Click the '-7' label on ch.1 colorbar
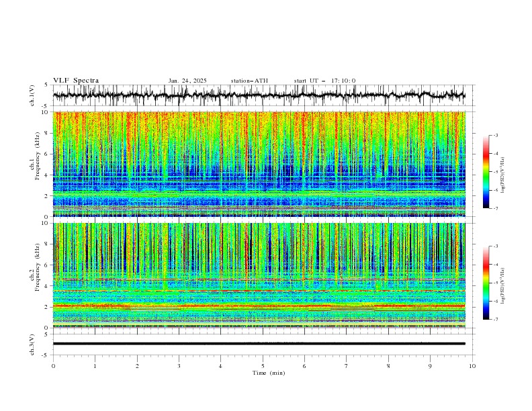Screen dimensions: 532x411 pos(496,208)
